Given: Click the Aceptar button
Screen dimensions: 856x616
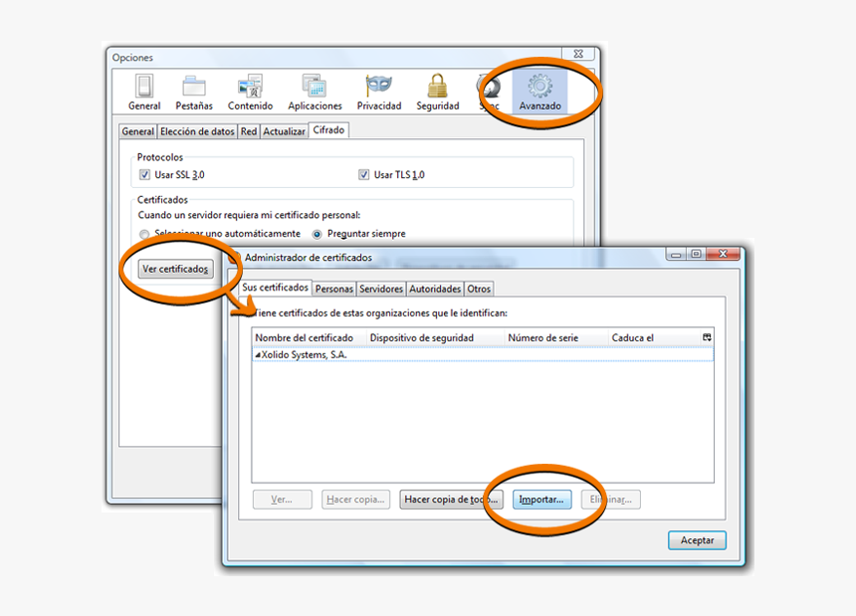Looking at the screenshot, I should [697, 540].
